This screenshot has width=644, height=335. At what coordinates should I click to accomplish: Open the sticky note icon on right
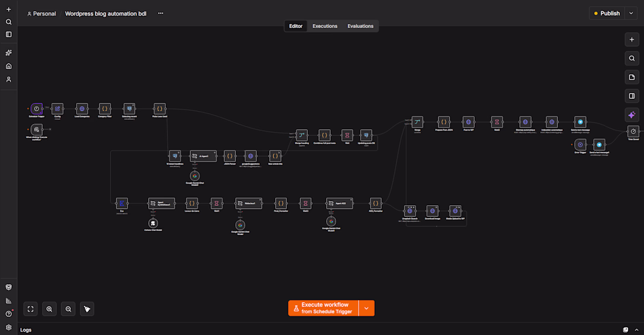click(x=632, y=78)
